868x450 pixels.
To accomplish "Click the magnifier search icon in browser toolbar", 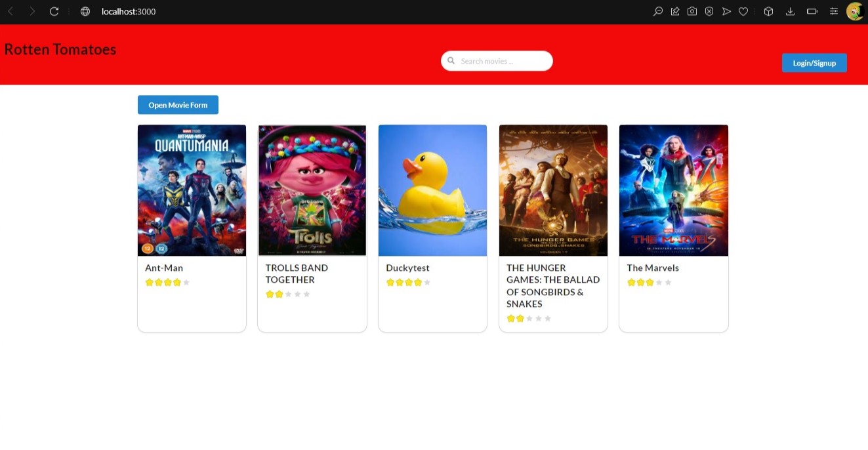I will tap(658, 11).
